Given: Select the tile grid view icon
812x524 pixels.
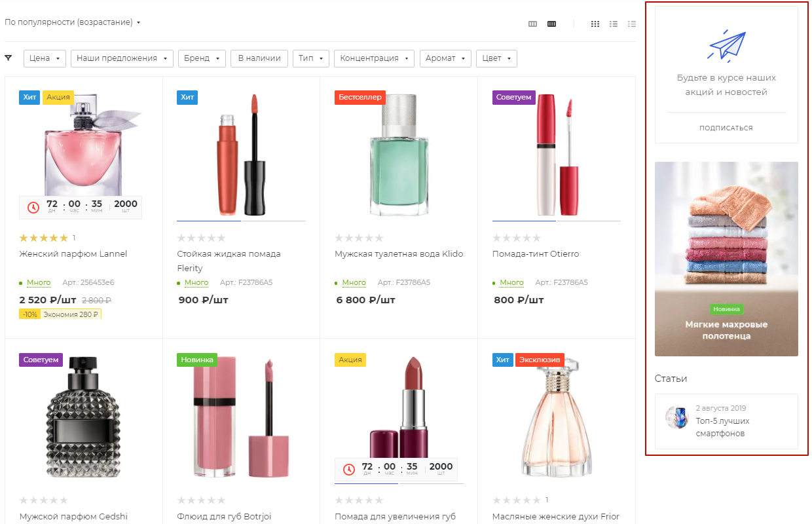Looking at the screenshot, I should [595, 24].
